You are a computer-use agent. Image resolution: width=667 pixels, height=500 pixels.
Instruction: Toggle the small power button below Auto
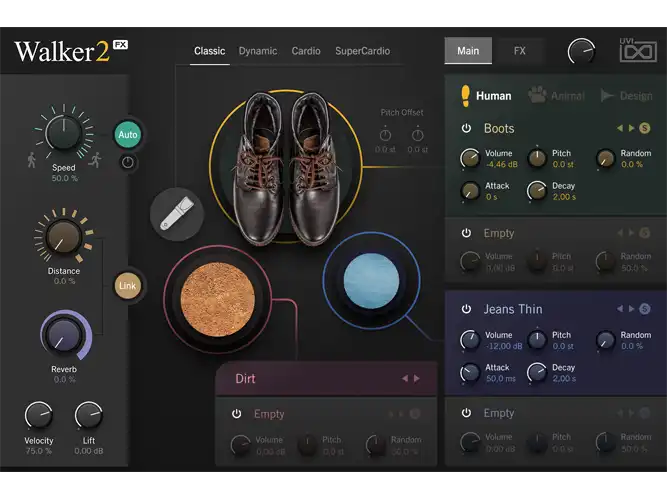pyautogui.click(x=128, y=162)
